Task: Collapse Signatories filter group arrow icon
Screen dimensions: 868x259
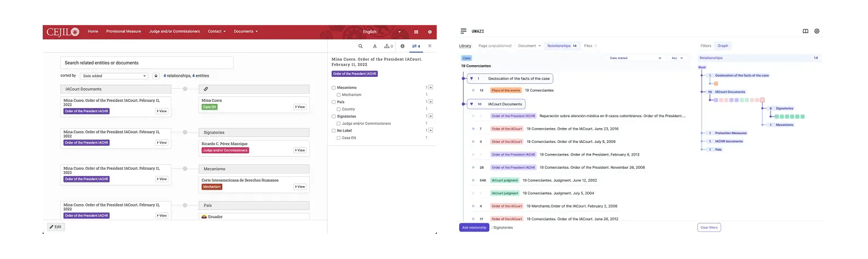Action: tap(431, 116)
